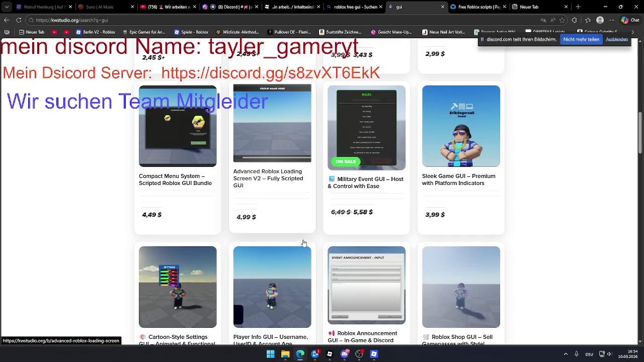
Task: Click the 4,99 $ price of Loading Screen
Action: click(x=246, y=217)
